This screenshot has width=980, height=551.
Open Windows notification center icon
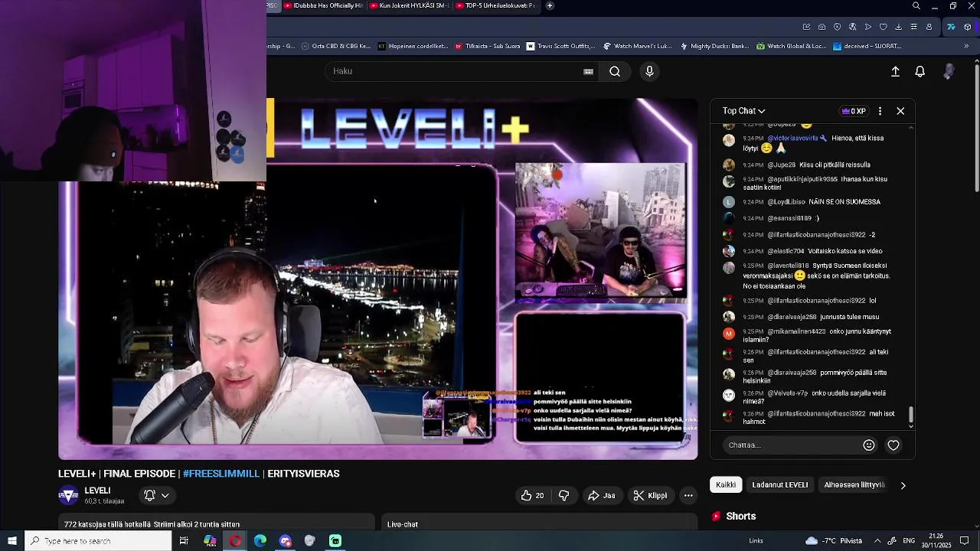pyautogui.click(x=965, y=541)
